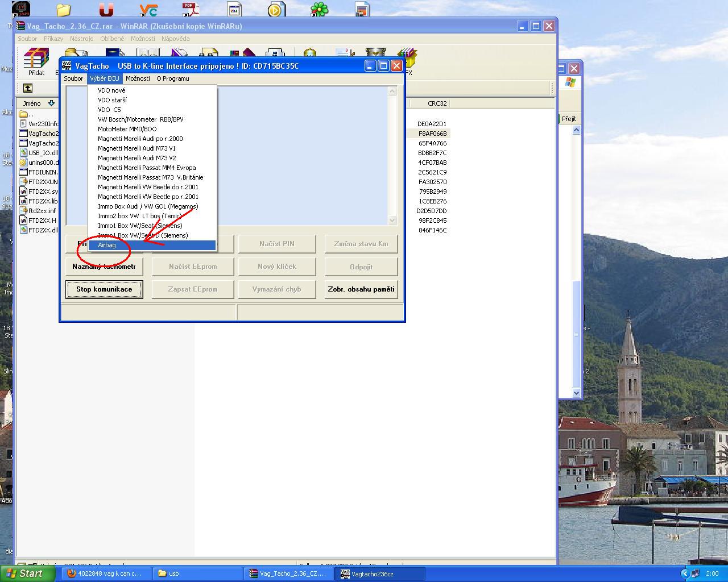Click the Stop komunikace button

click(104, 289)
